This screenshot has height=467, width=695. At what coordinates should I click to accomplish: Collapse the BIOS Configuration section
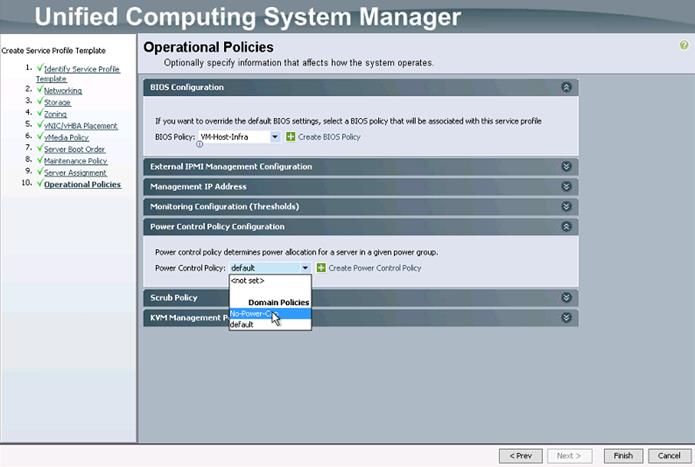[566, 87]
